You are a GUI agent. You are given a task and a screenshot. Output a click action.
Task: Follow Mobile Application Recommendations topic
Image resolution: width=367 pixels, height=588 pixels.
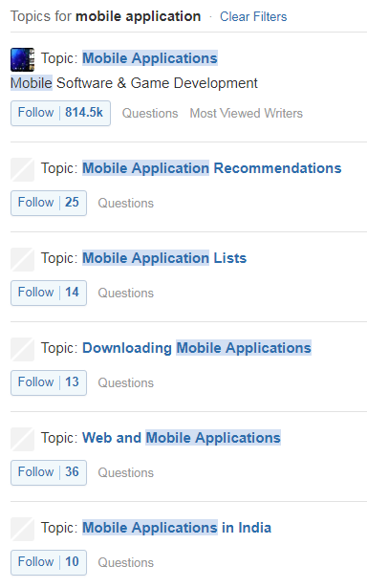(49, 203)
